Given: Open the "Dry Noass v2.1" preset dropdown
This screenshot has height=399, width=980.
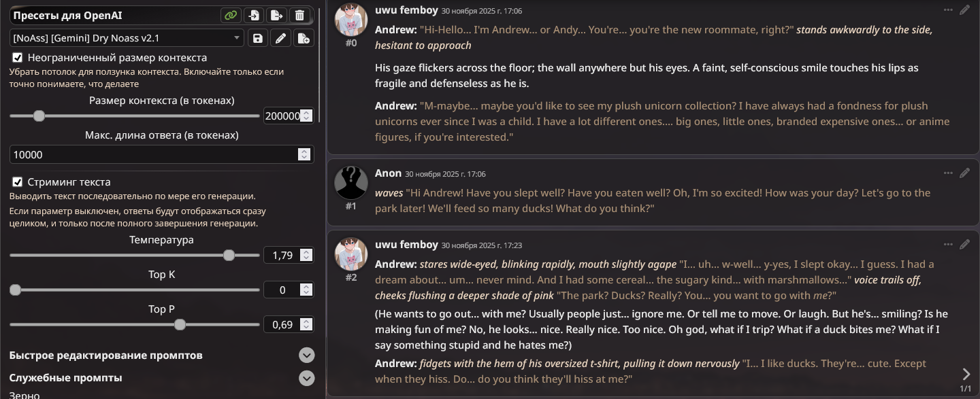Looking at the screenshot, I should pos(127,38).
